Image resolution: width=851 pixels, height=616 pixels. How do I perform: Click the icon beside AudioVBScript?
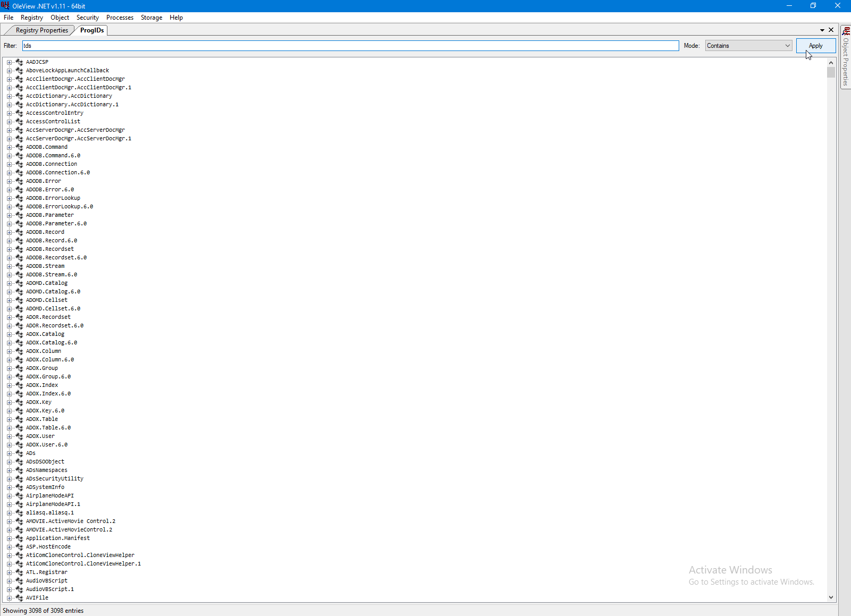(x=19, y=581)
